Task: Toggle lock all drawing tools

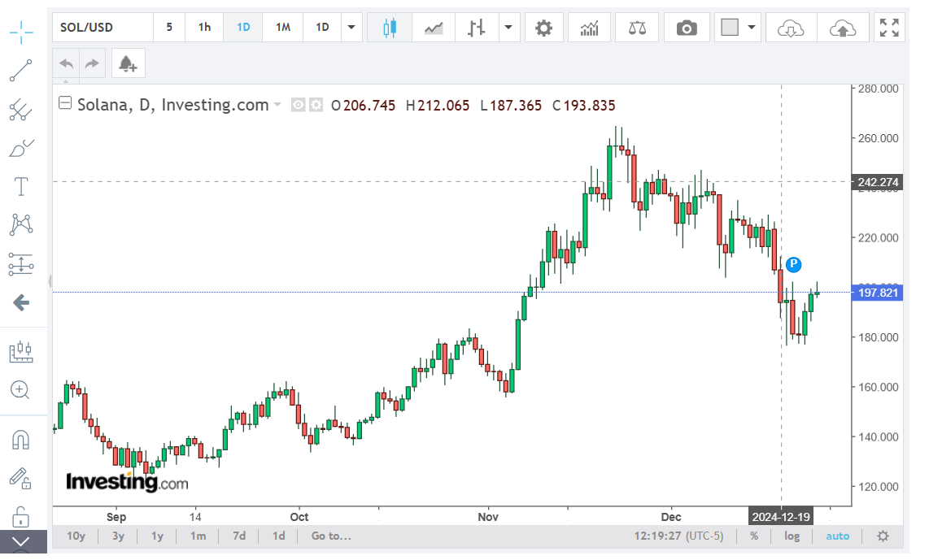Action: [x=20, y=517]
